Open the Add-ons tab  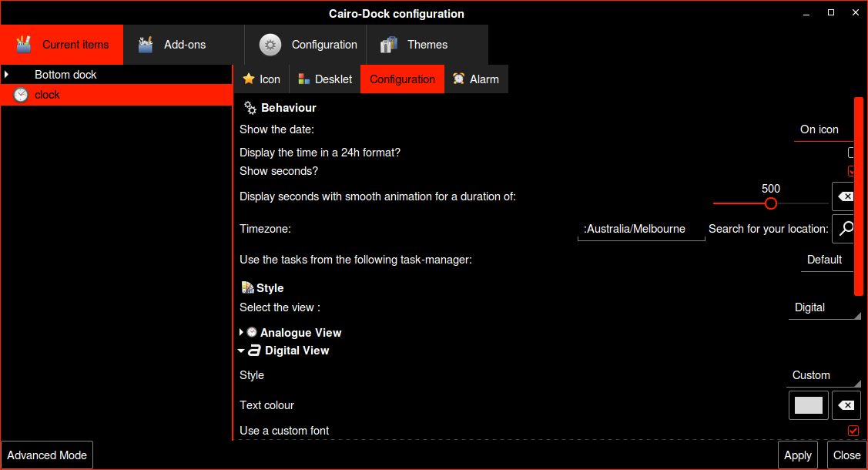pos(183,45)
